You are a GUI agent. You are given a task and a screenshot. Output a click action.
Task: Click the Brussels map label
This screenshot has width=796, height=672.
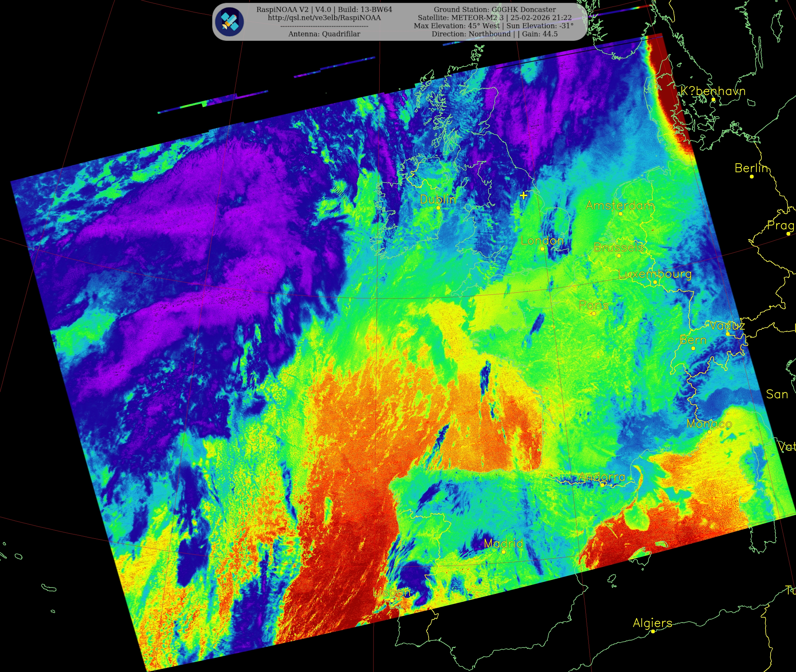[618, 247]
